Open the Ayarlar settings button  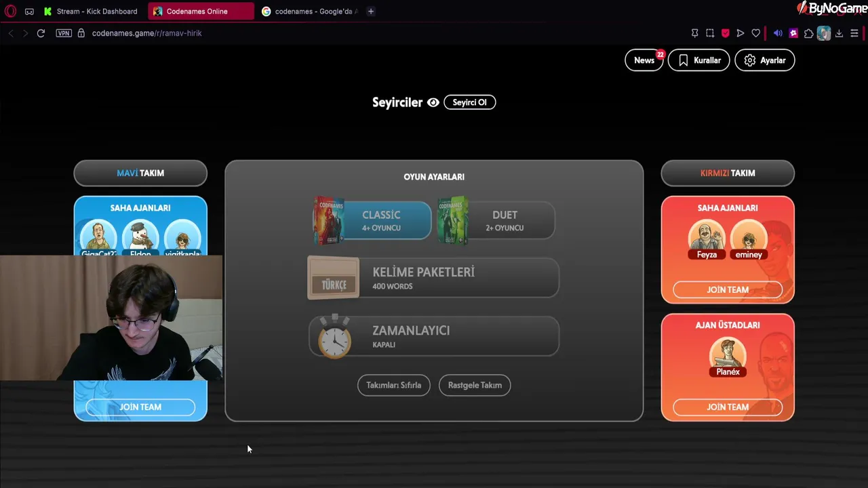pos(765,60)
